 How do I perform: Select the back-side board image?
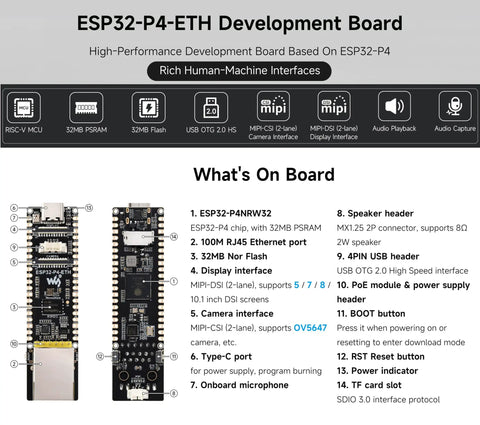138,302
